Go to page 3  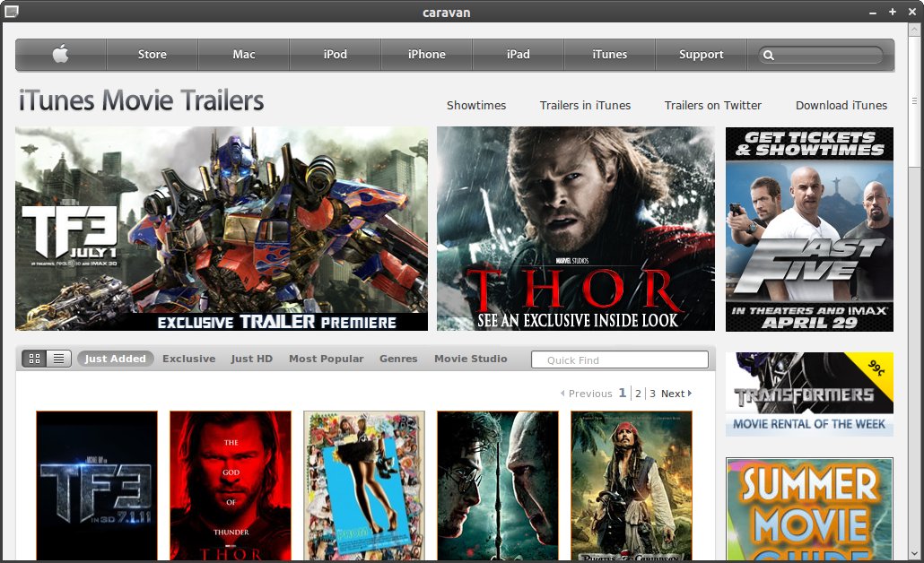[652, 394]
